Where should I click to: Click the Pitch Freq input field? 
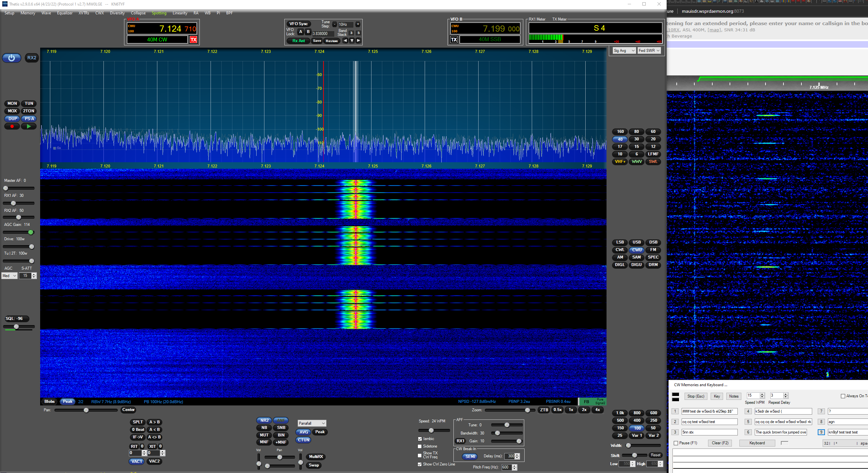pyautogui.click(x=506, y=467)
